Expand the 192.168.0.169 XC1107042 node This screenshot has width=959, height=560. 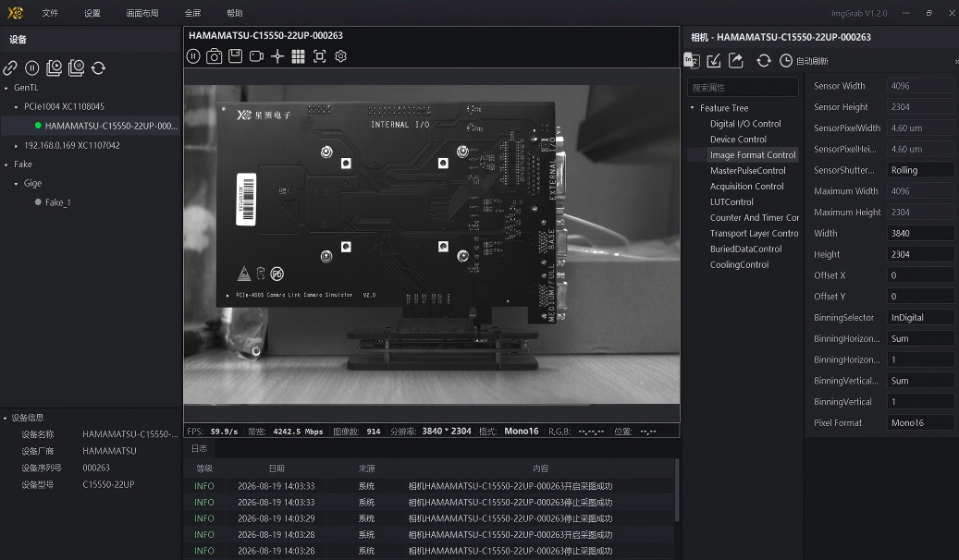click(x=16, y=145)
